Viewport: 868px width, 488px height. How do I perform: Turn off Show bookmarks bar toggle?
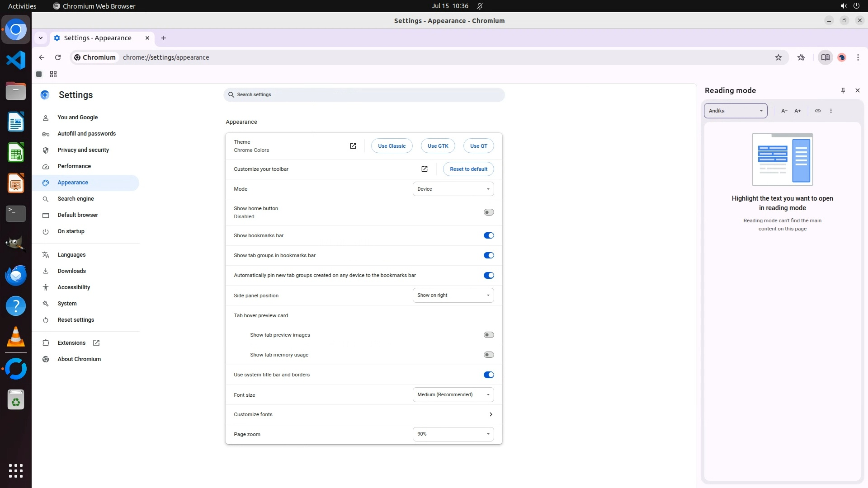pos(488,235)
